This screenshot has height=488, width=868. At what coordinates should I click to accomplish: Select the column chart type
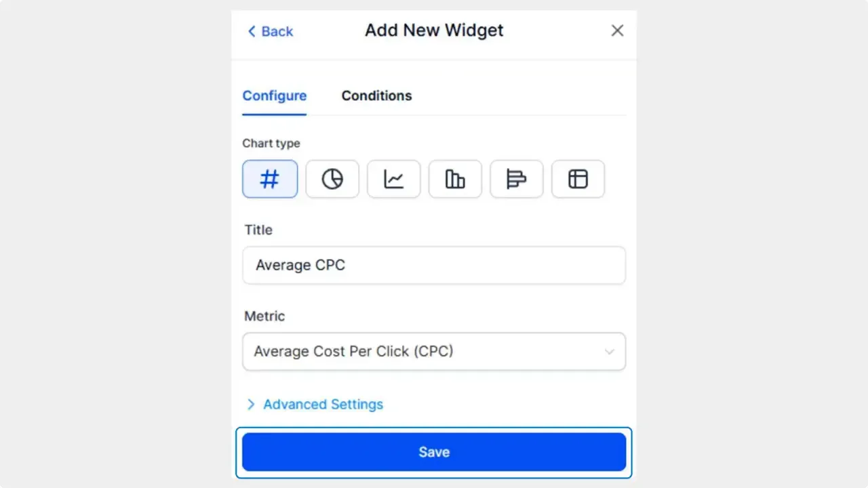(x=455, y=179)
